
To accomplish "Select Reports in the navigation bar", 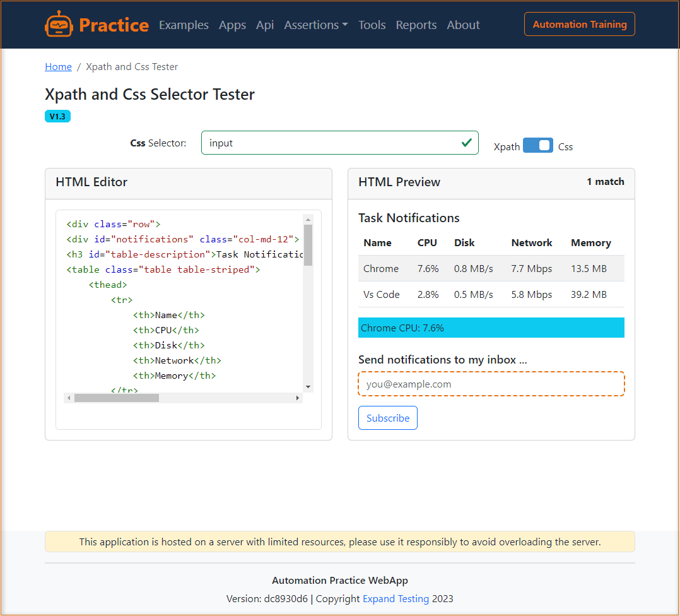I will tap(416, 25).
